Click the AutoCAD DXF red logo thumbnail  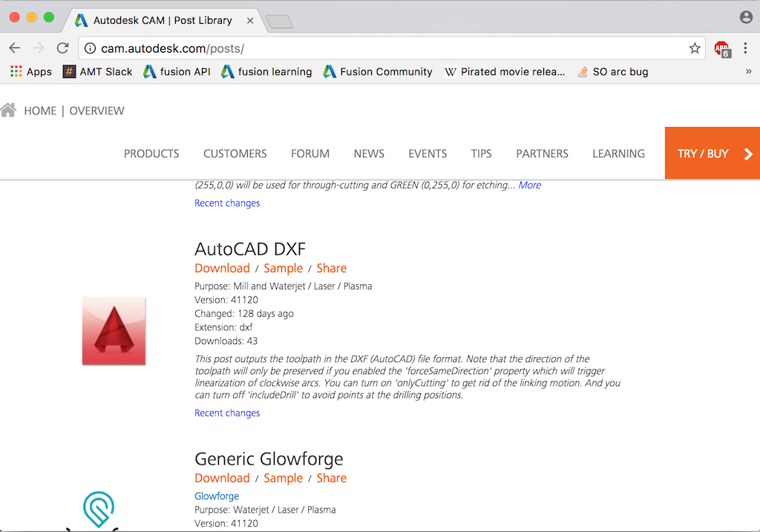[x=114, y=331]
